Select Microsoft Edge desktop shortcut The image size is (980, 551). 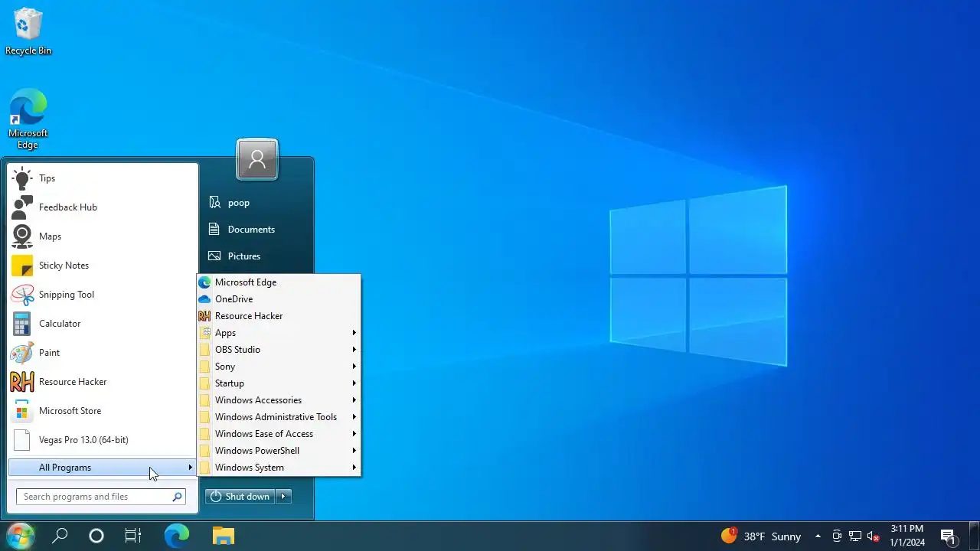click(x=28, y=119)
